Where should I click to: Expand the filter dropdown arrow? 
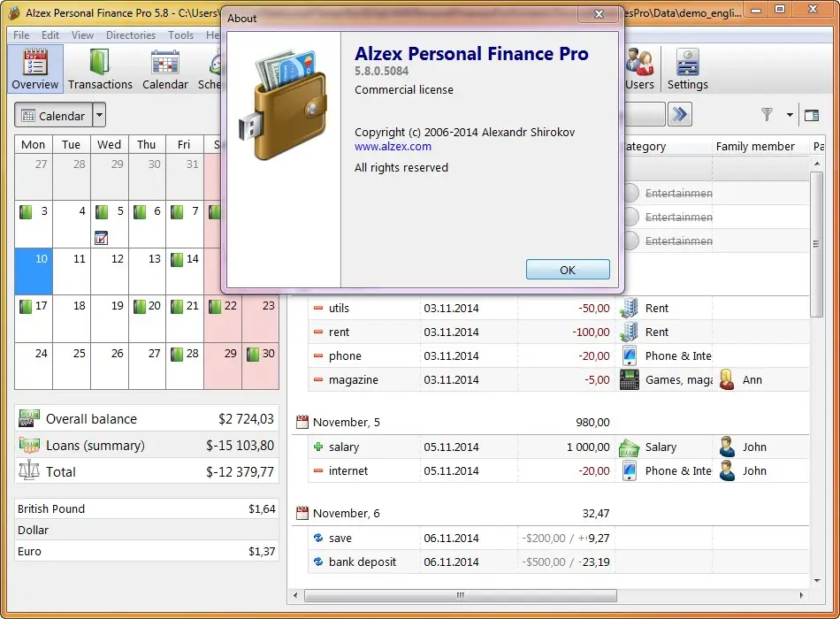click(x=790, y=115)
